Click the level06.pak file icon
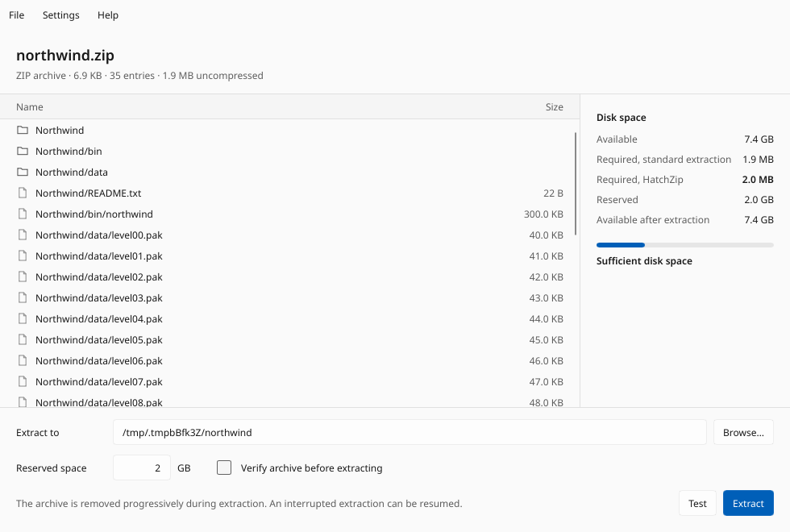Image resolution: width=790 pixels, height=532 pixels. (x=23, y=361)
